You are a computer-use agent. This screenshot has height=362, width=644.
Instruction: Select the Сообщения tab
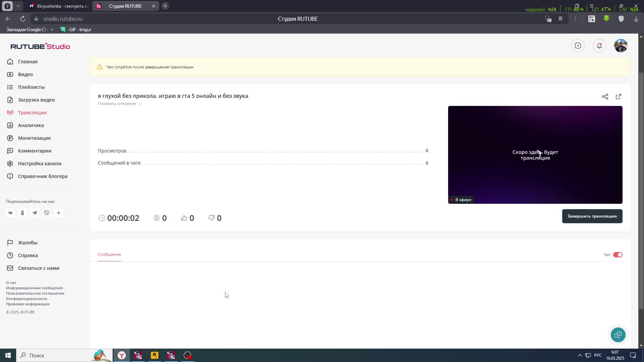tap(109, 254)
